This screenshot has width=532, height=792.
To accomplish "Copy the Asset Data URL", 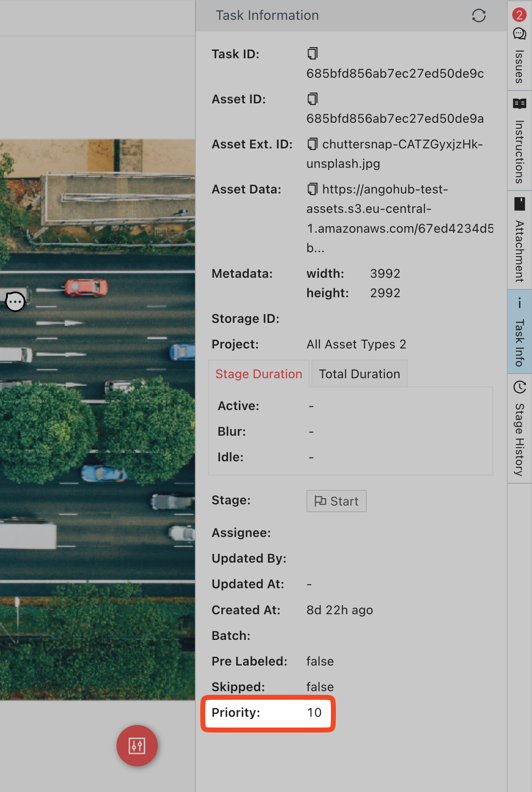I will coord(312,189).
